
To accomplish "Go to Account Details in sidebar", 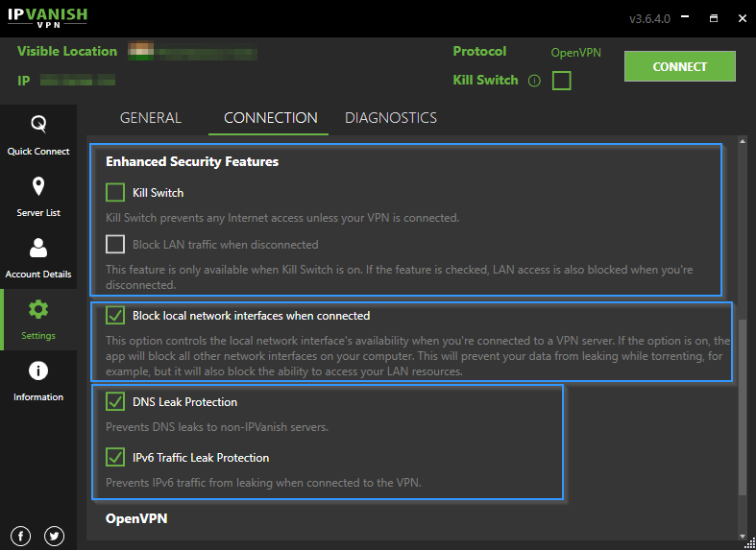I will [x=38, y=258].
